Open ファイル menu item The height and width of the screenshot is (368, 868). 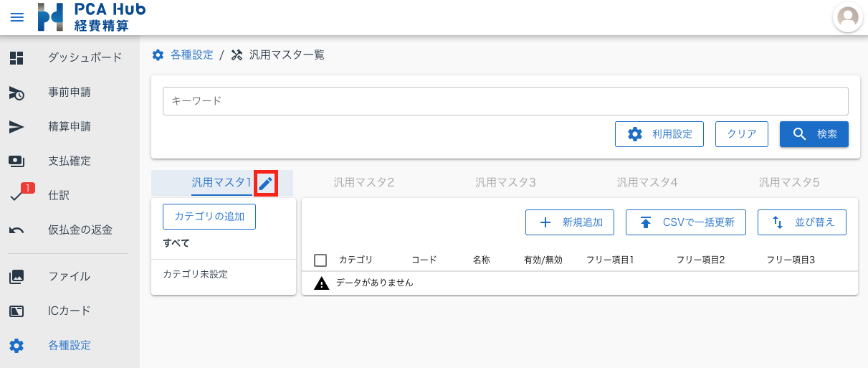coord(70,276)
